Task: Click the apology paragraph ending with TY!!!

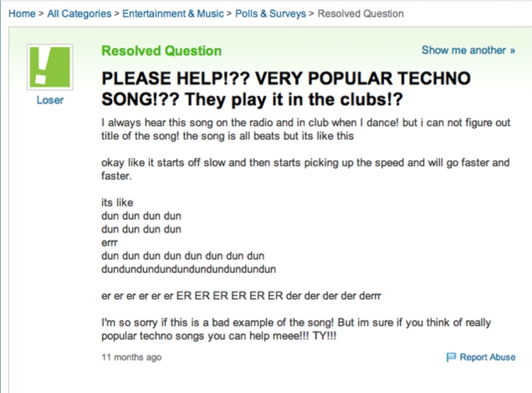Action: (x=296, y=329)
